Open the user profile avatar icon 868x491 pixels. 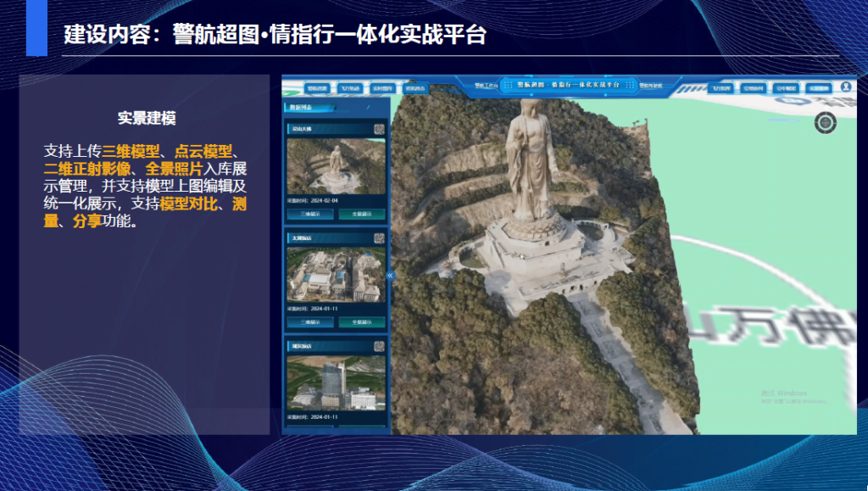coord(845,87)
